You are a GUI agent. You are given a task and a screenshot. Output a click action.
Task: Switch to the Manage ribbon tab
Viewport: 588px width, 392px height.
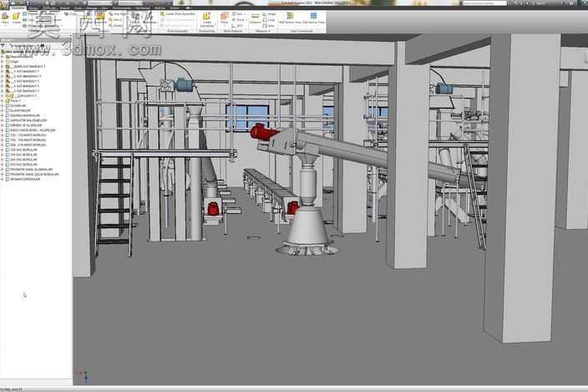click(x=92, y=8)
